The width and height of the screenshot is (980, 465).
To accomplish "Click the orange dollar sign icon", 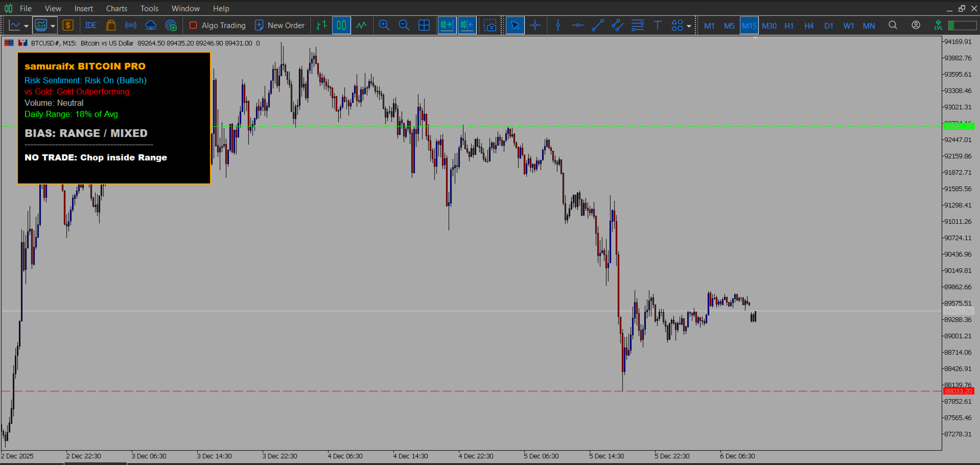I will point(68,25).
